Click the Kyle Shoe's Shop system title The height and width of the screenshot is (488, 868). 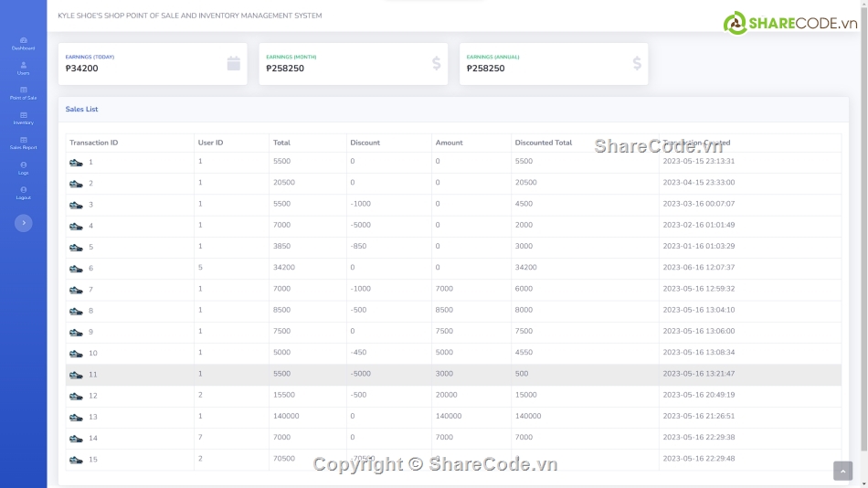[x=189, y=16]
